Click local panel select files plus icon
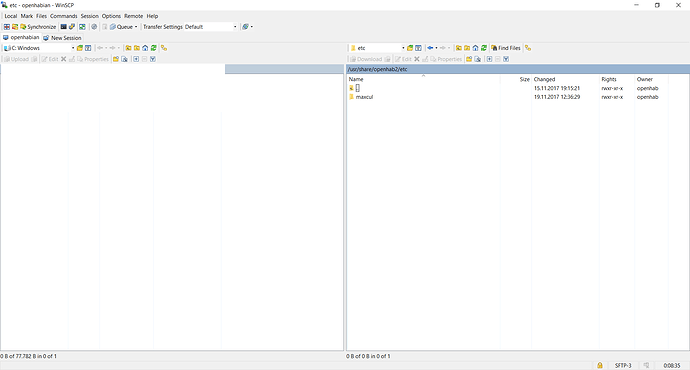The height and width of the screenshot is (370, 690). pos(136,59)
